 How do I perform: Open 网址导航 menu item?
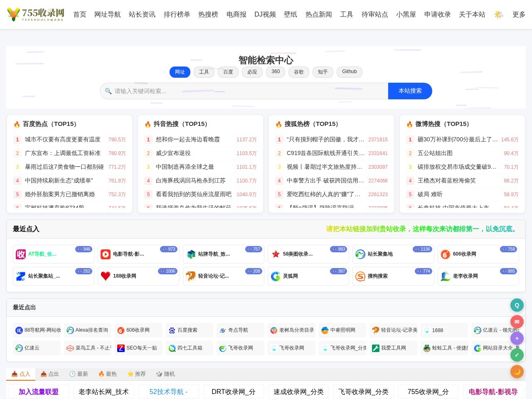point(108,15)
